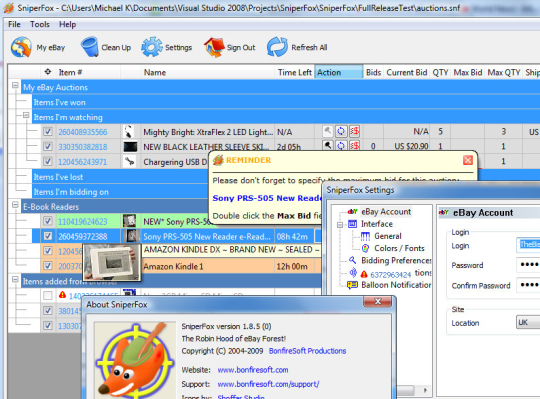Open Settings via the gear toolbar icon
540x399 pixels.
tap(152, 47)
